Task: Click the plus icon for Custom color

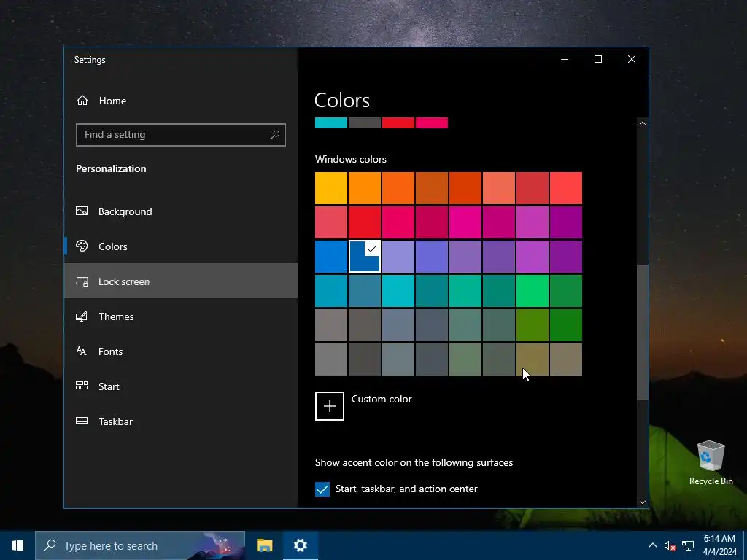Action: pos(330,406)
